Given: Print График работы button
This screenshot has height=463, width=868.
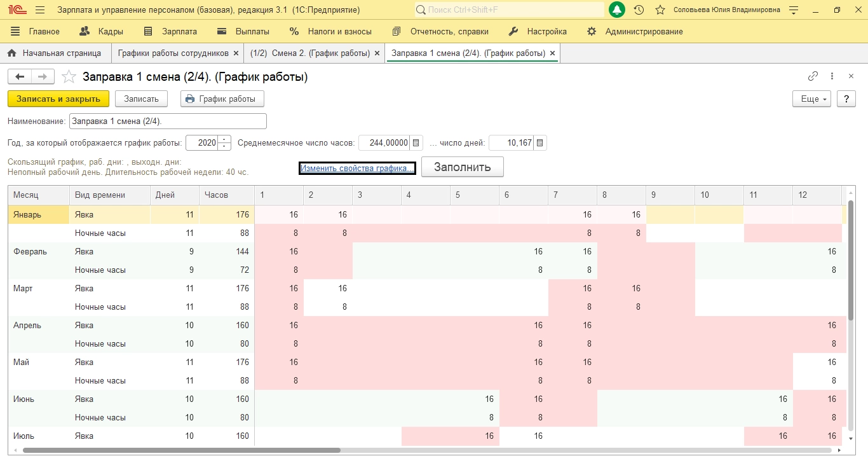Looking at the screenshot, I should tap(222, 99).
